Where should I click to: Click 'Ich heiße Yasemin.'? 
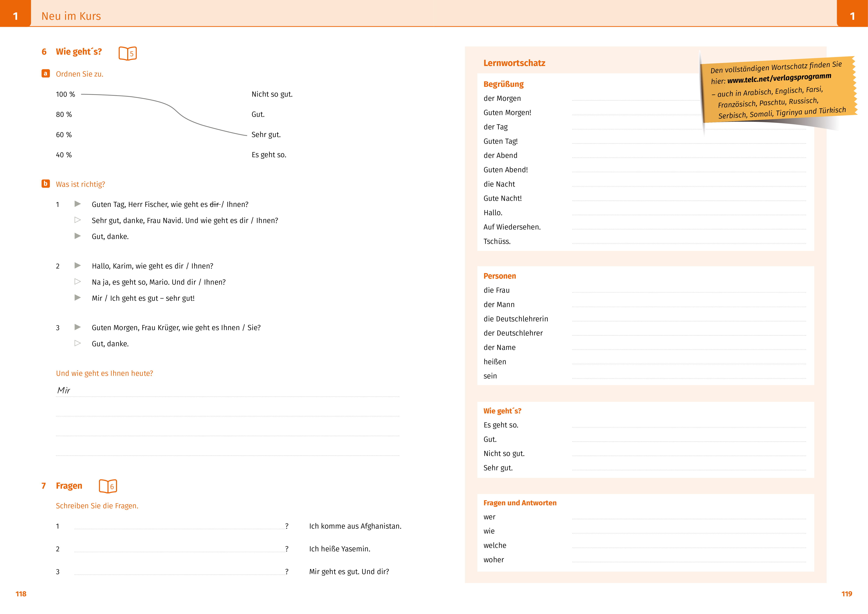(x=340, y=549)
